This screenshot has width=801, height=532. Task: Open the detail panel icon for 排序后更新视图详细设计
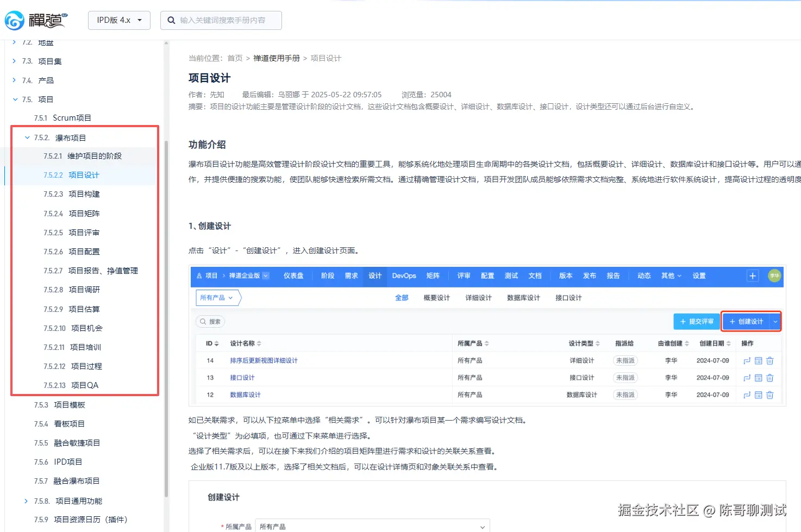[x=758, y=360]
